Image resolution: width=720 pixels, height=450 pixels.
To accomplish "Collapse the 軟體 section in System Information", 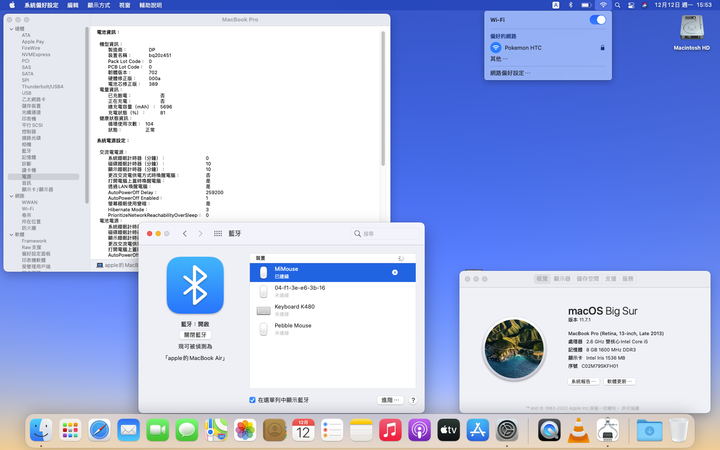I will pyautogui.click(x=11, y=235).
